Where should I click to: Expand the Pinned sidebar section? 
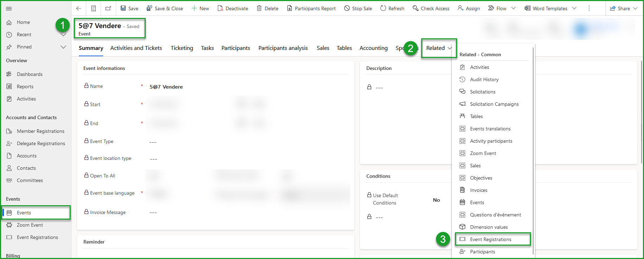click(63, 47)
